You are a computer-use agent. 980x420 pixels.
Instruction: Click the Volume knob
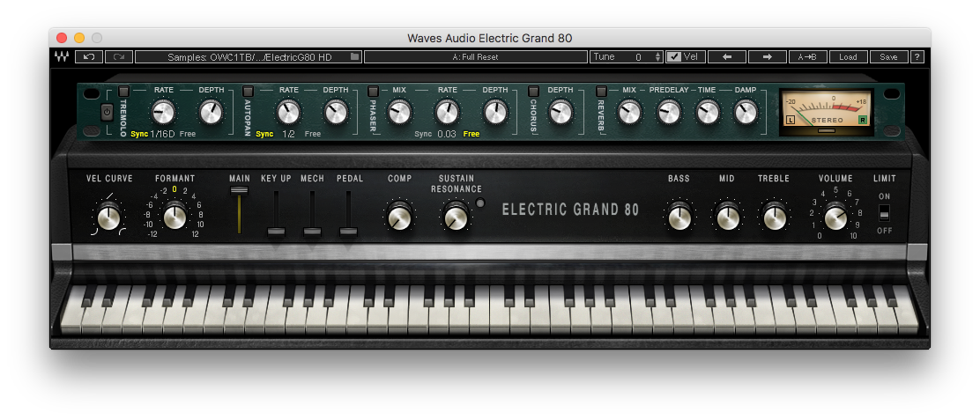pyautogui.click(x=835, y=217)
